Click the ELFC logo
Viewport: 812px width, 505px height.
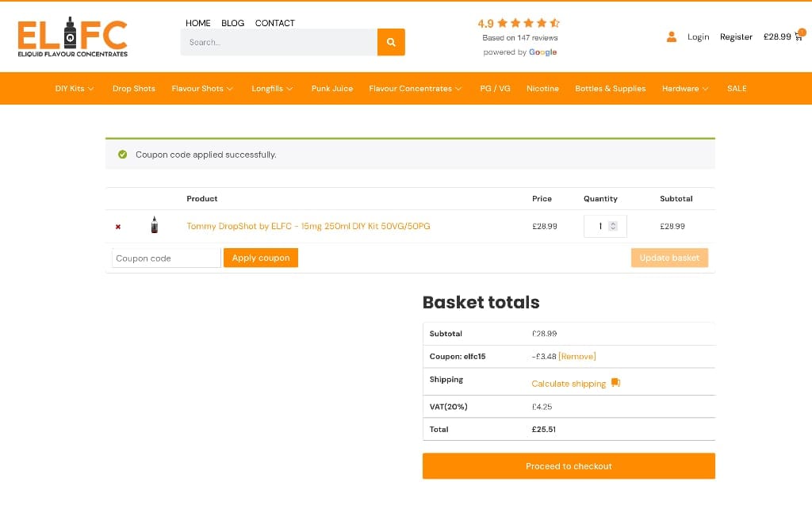(72, 36)
